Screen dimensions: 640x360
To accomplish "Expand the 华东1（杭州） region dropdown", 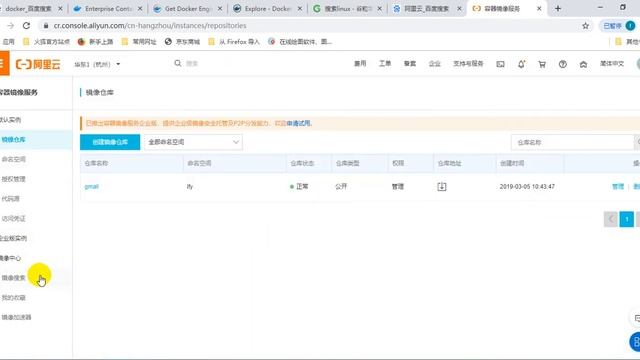I will click(97, 64).
